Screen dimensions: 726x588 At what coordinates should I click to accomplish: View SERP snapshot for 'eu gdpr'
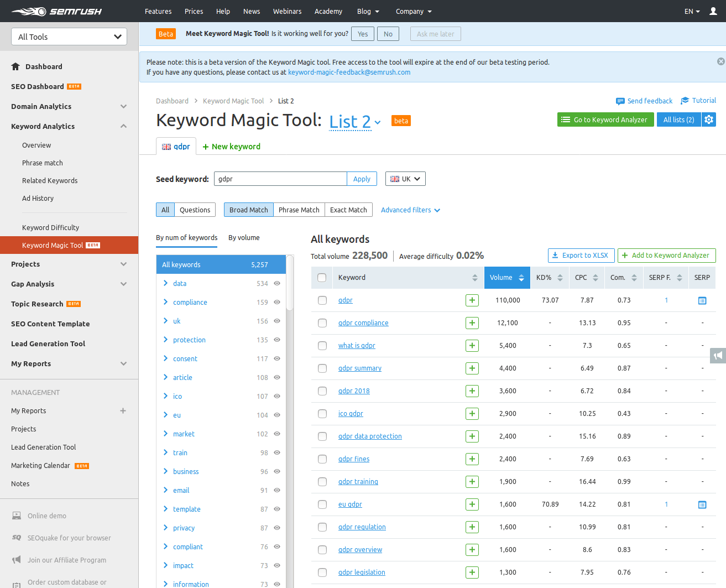point(702,504)
